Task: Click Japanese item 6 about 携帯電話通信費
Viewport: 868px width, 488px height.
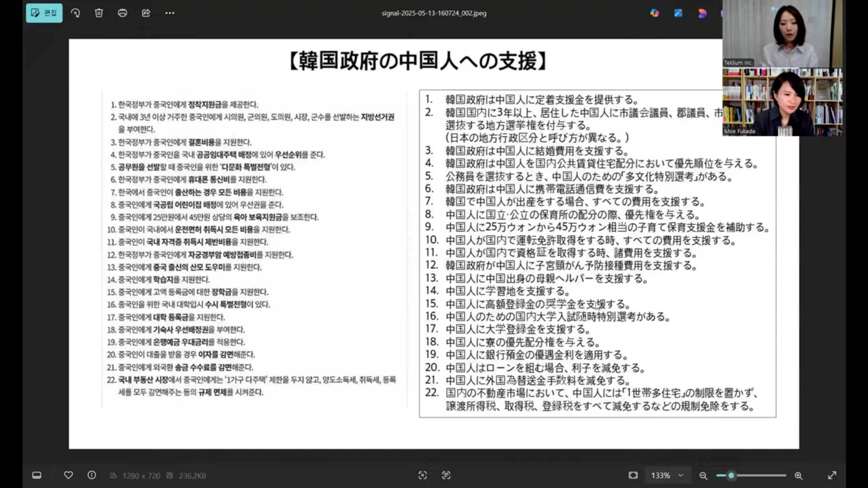Action: pyautogui.click(x=542, y=189)
